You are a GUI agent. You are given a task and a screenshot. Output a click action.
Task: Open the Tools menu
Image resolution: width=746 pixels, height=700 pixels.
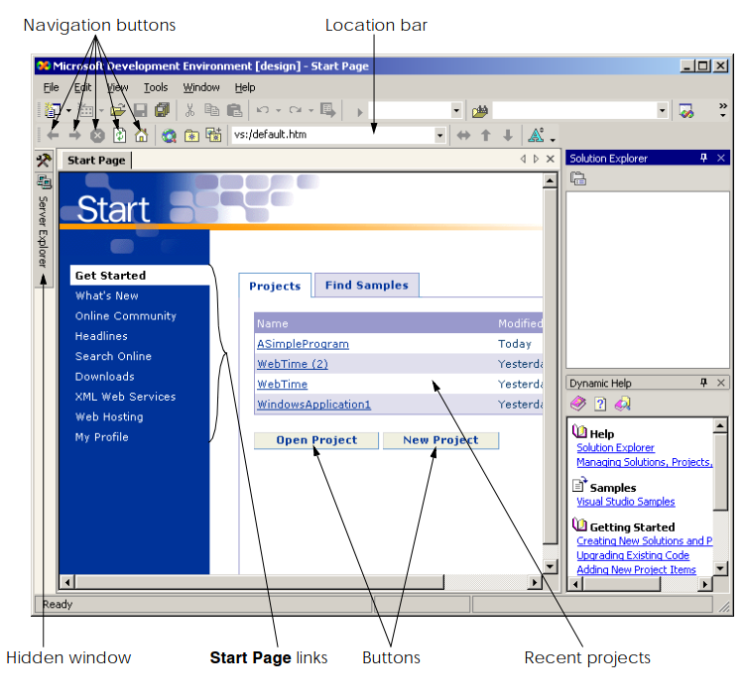[x=156, y=87]
